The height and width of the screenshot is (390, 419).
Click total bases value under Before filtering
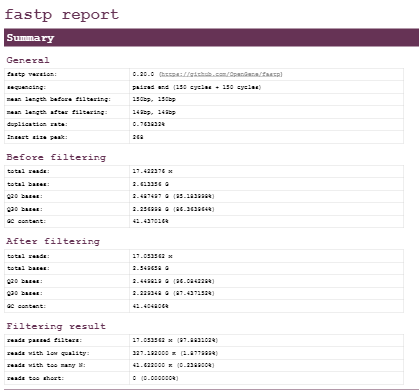click(151, 184)
